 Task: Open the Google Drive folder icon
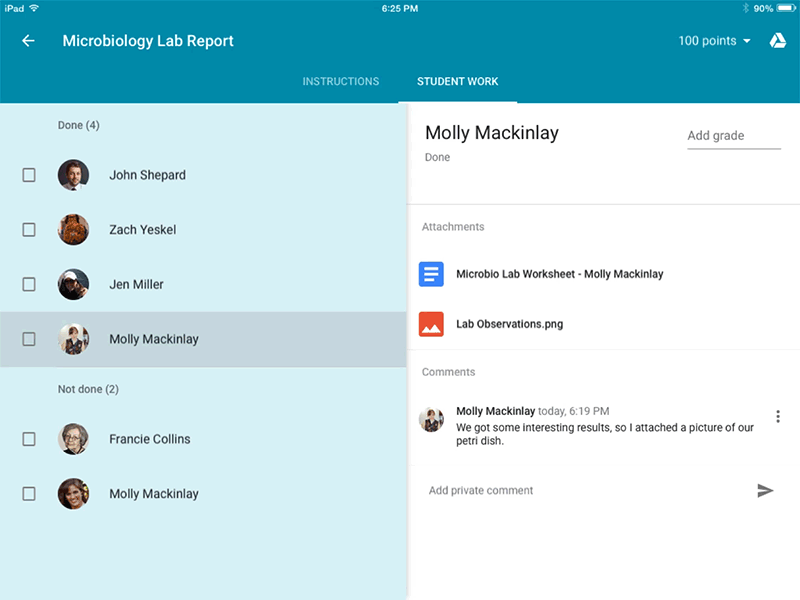778,41
